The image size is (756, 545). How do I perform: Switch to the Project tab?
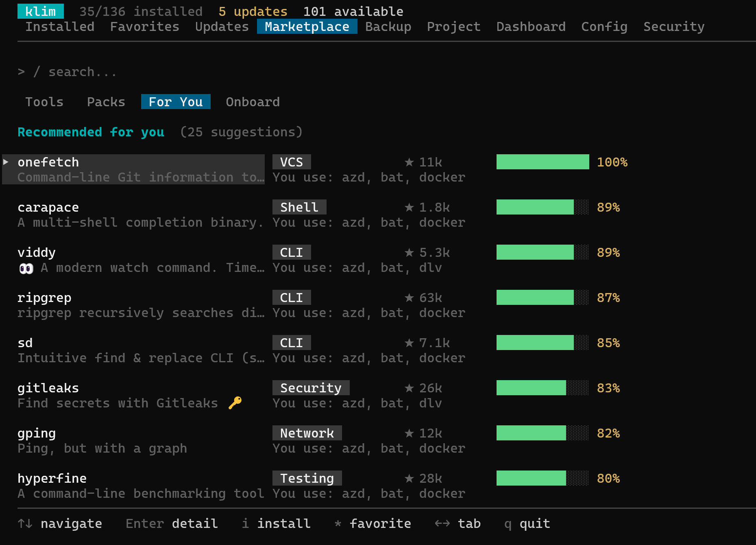(454, 27)
